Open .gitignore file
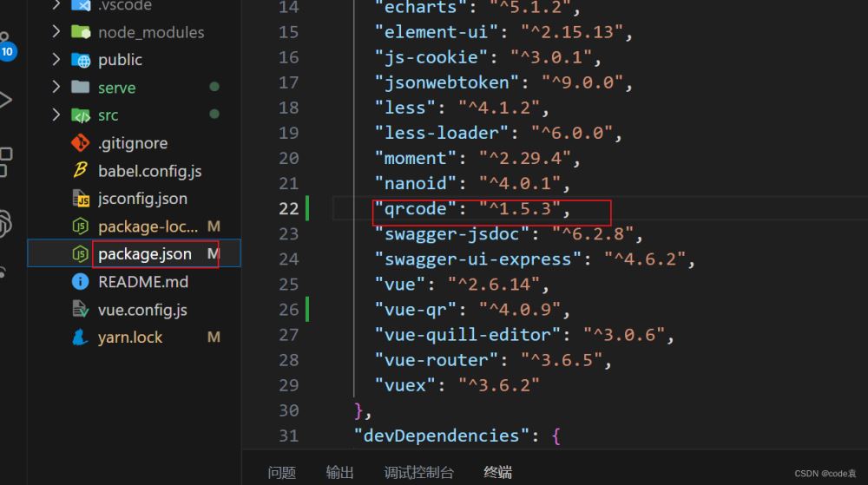This screenshot has height=485, width=868. [133, 143]
